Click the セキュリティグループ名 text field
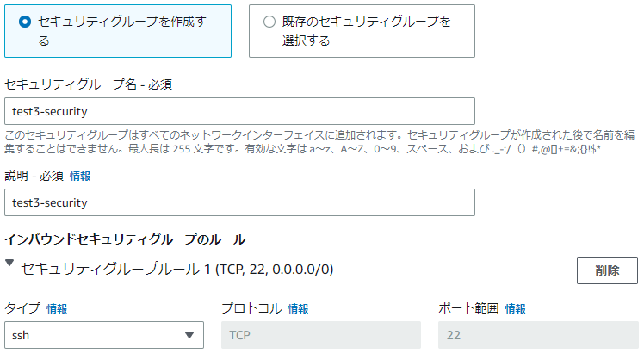The height and width of the screenshot is (354, 644). tap(239, 111)
